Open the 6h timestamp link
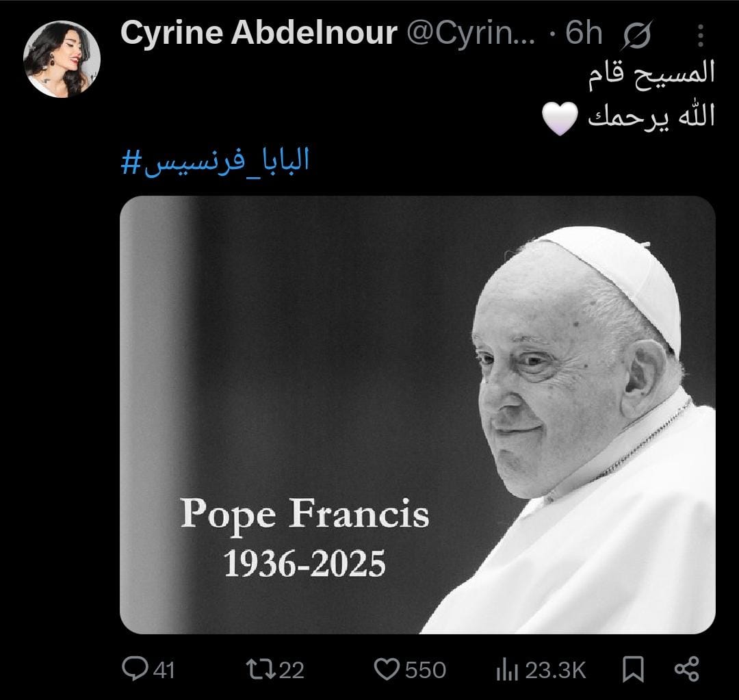The image size is (739, 700). pos(584,34)
